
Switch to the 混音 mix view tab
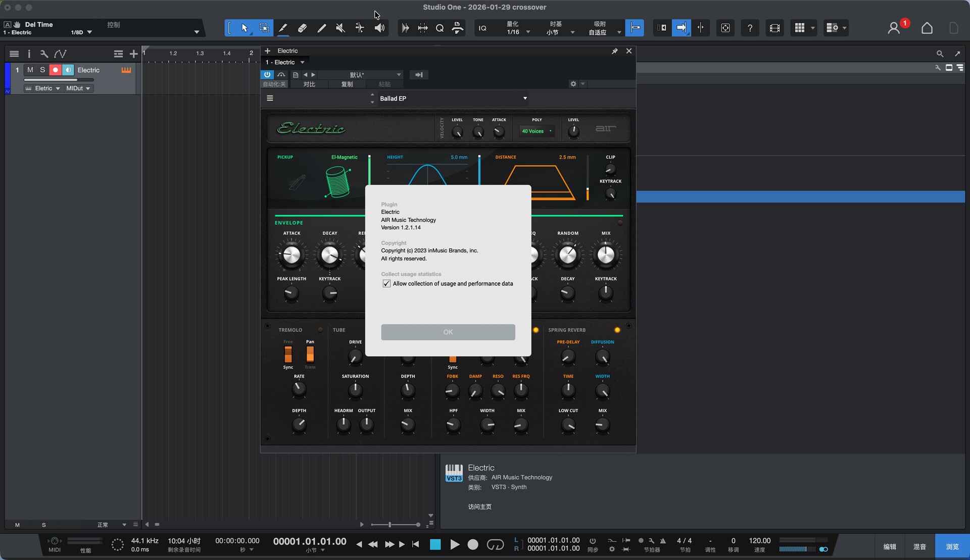tap(919, 546)
